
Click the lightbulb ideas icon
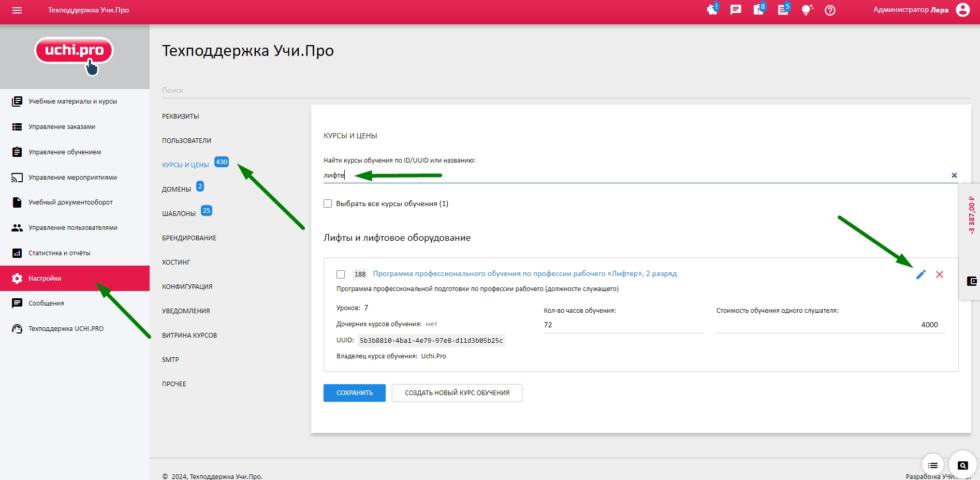(x=807, y=10)
